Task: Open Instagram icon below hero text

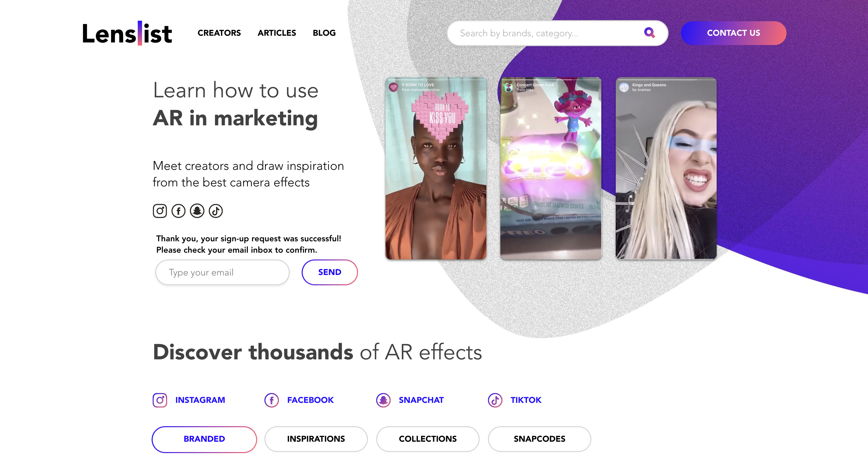Action: (160, 211)
